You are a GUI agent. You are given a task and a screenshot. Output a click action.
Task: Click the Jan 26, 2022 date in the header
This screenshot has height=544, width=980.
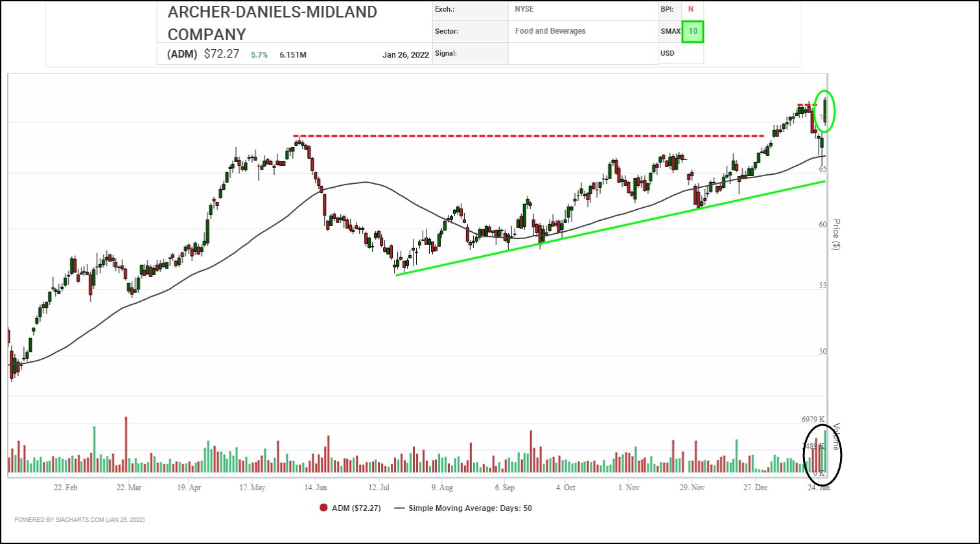pos(406,55)
